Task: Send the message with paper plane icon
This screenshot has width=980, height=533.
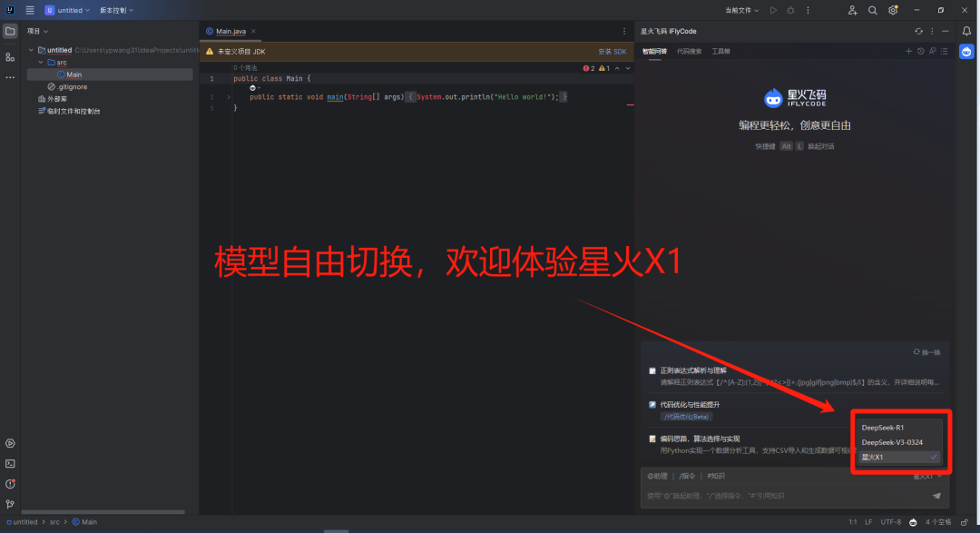Action: (936, 496)
